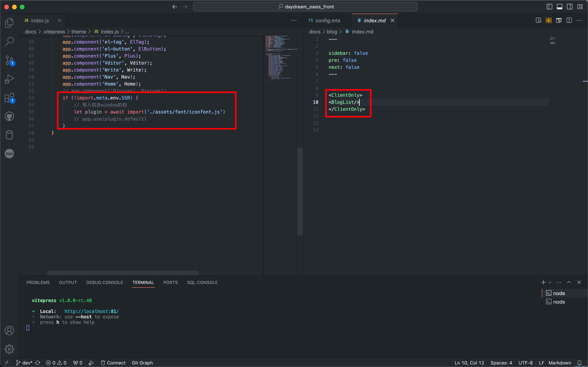Customize the editor layout
Image resolution: width=588 pixels, height=367 pixels.
pyautogui.click(x=580, y=7)
